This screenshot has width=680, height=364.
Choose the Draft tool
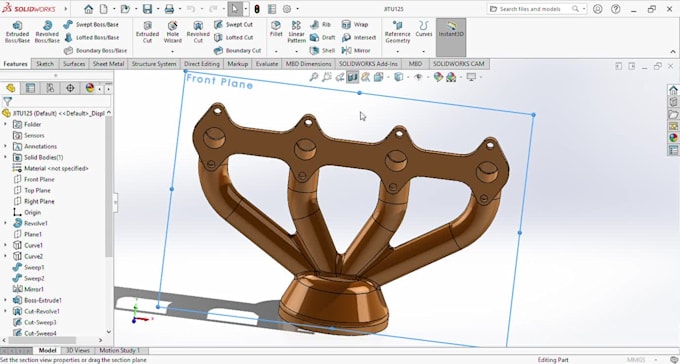point(323,38)
